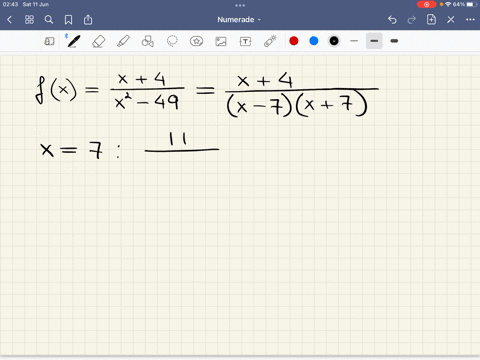
Task: Select the Highlighter tool
Action: (123, 41)
